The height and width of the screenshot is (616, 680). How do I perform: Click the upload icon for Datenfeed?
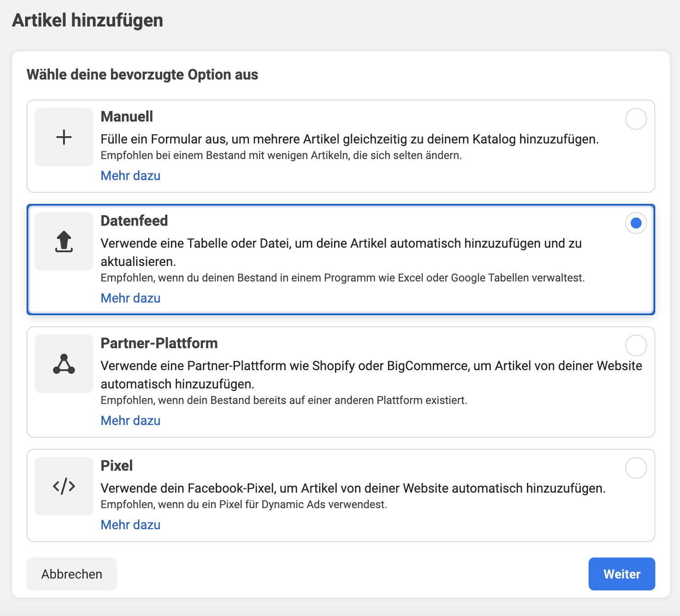coord(64,241)
